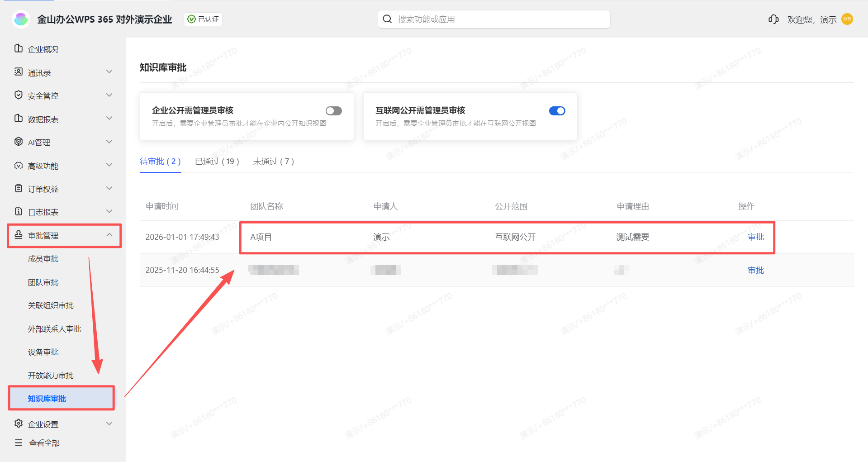Open 关联组织审批 submenu item
Screen dimensions: 868x462
pos(51,305)
